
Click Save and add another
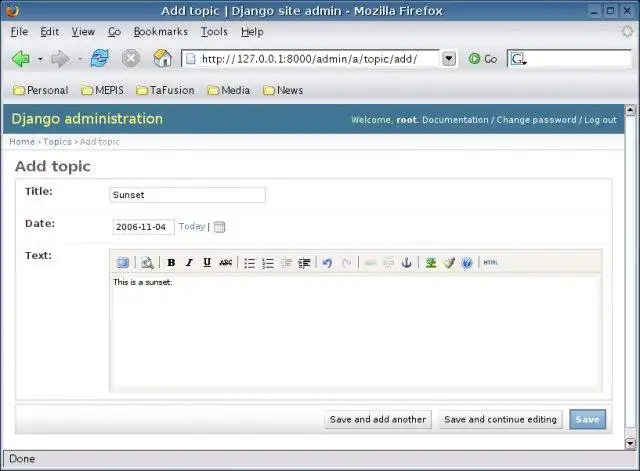[x=378, y=420]
